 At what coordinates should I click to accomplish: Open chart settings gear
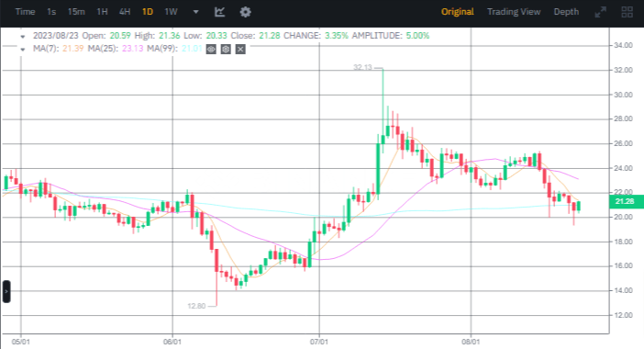pos(245,12)
